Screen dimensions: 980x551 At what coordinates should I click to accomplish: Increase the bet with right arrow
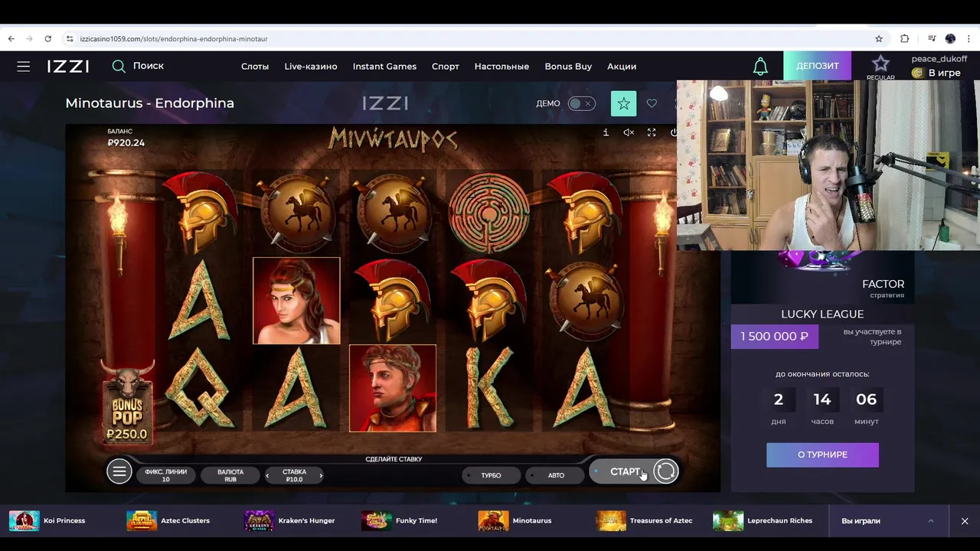pyautogui.click(x=321, y=475)
